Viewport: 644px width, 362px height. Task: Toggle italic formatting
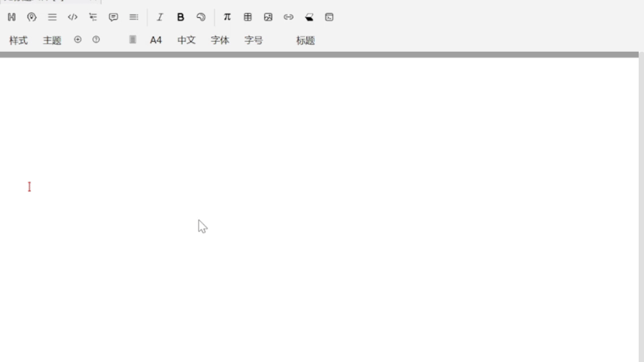[160, 17]
